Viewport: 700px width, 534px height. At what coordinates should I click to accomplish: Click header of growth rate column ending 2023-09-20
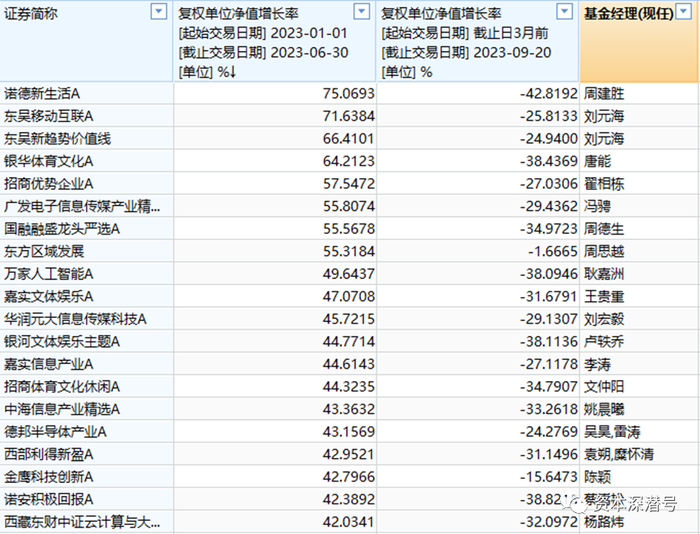point(478,42)
